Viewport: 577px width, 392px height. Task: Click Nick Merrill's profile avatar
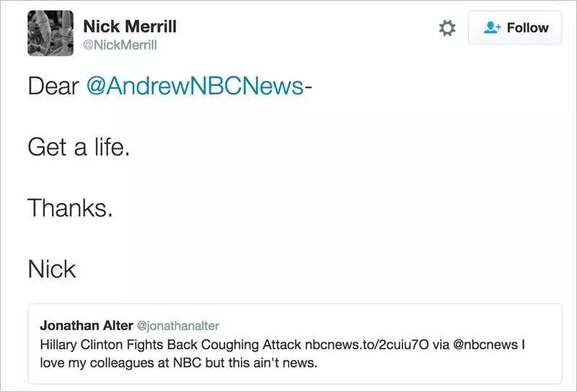point(50,33)
